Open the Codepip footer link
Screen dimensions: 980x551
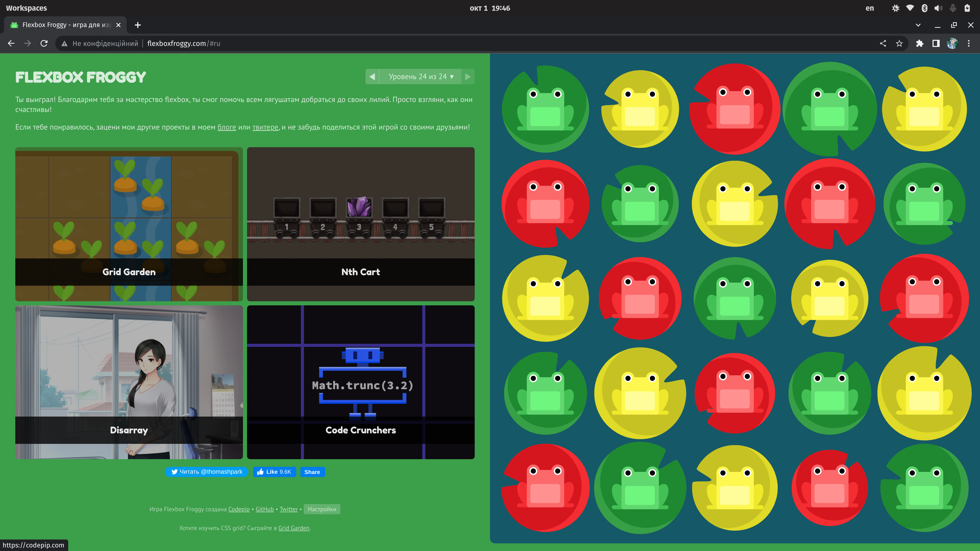pyautogui.click(x=239, y=509)
